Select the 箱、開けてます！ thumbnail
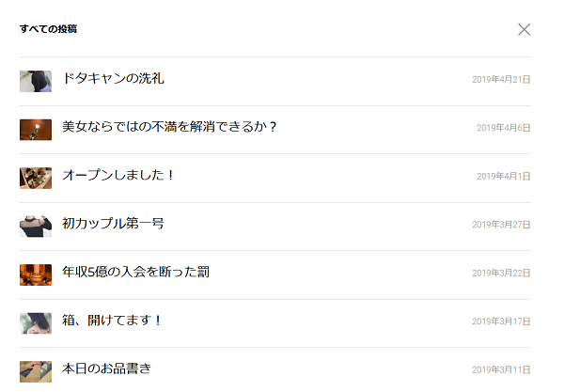The width and height of the screenshot is (564, 392). (36, 322)
